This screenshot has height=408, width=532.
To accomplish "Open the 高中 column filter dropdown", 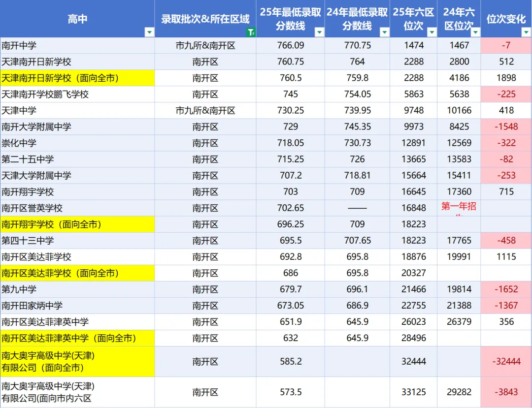I will click(x=149, y=32).
